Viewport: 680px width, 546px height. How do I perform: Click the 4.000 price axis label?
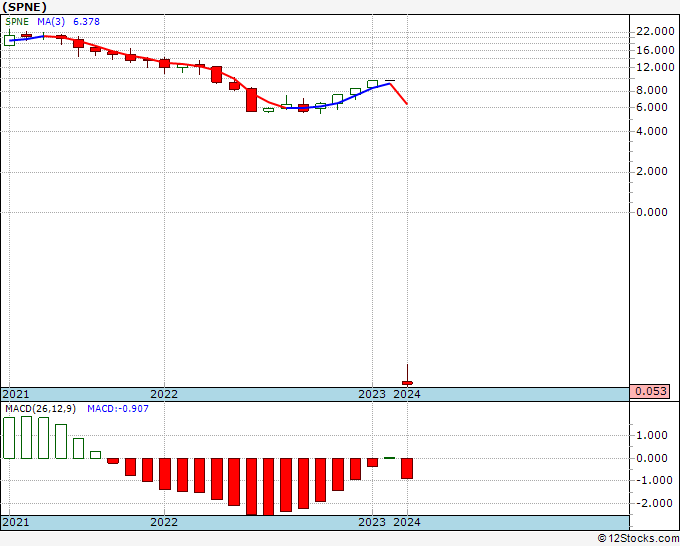651,131
